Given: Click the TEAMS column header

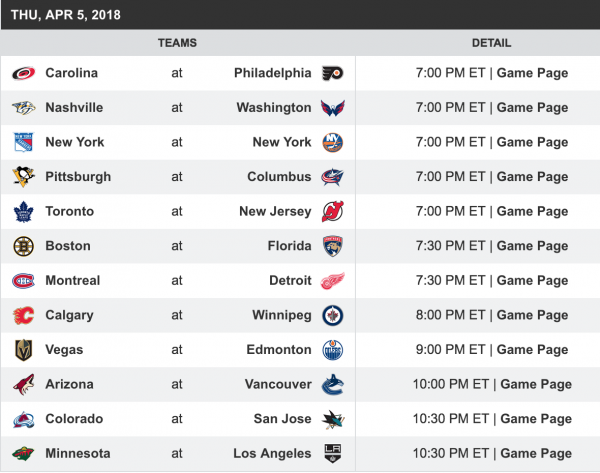Looking at the screenshot, I should tap(177, 43).
